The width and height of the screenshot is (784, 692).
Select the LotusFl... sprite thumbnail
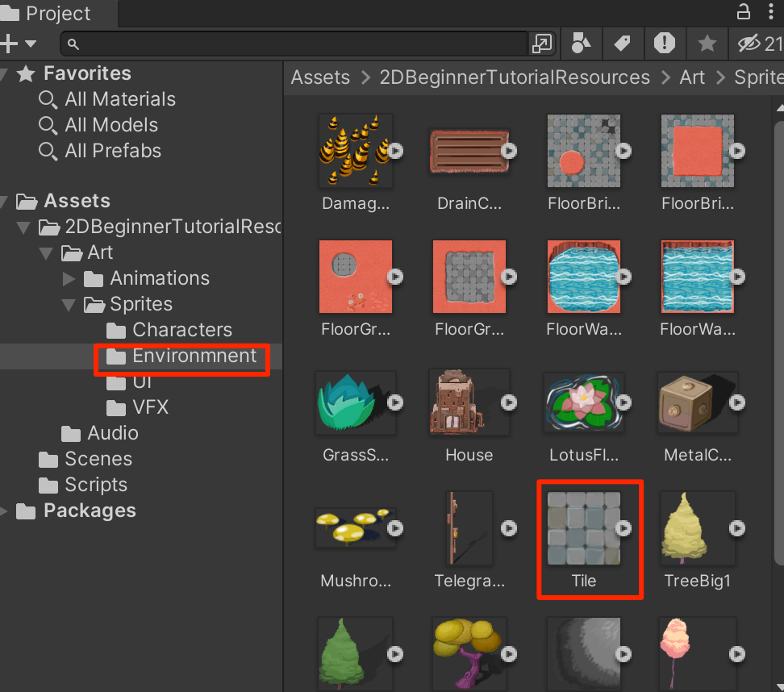[x=583, y=402]
